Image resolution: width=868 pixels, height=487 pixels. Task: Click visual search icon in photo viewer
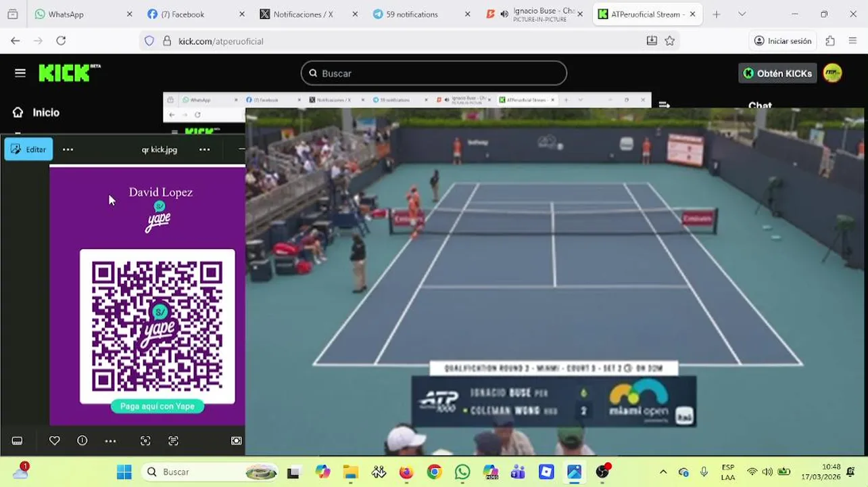pyautogui.click(x=145, y=440)
